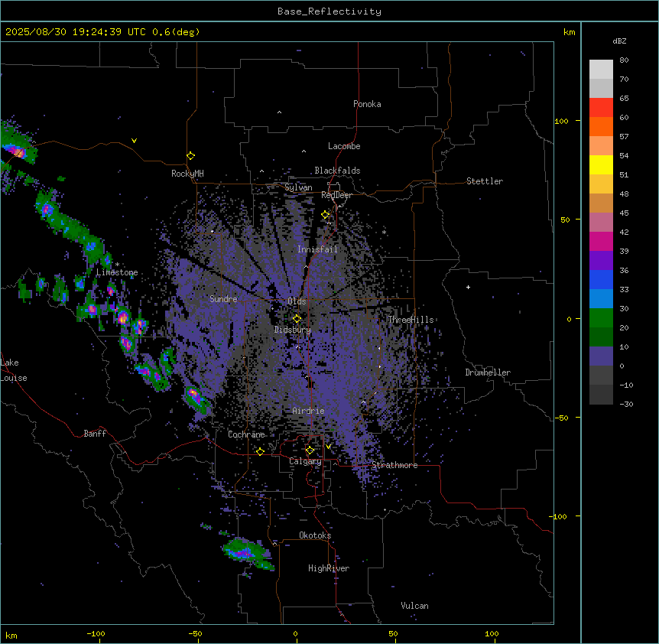
Task: Click the 100 tick on vertical axis
Action: click(x=561, y=121)
